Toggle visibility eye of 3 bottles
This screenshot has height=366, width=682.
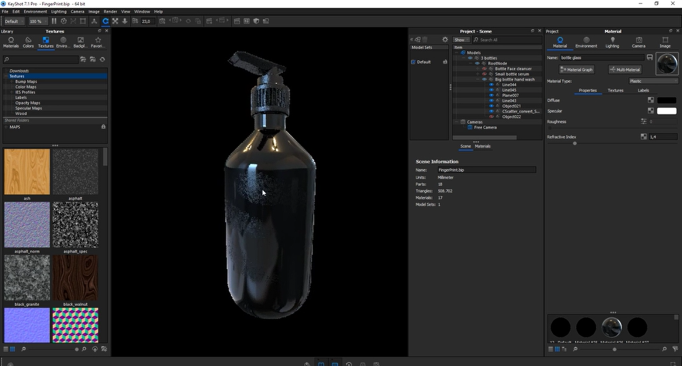470,58
